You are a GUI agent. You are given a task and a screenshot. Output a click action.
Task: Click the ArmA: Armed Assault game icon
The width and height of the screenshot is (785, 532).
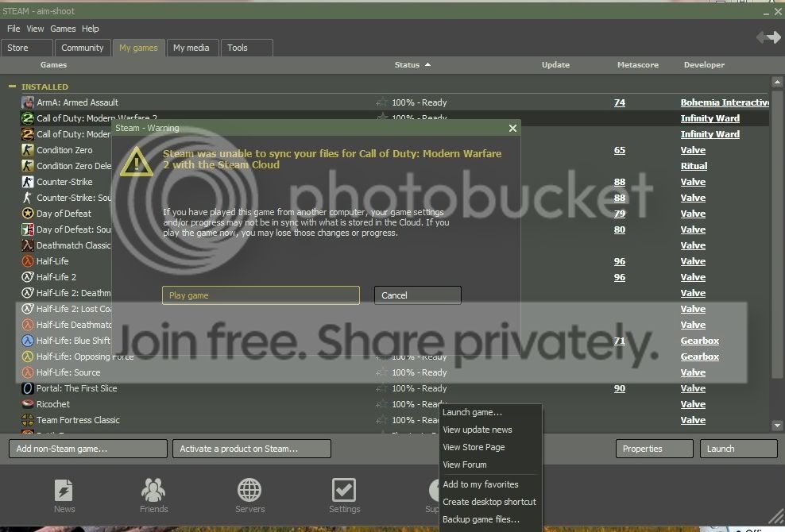28,102
